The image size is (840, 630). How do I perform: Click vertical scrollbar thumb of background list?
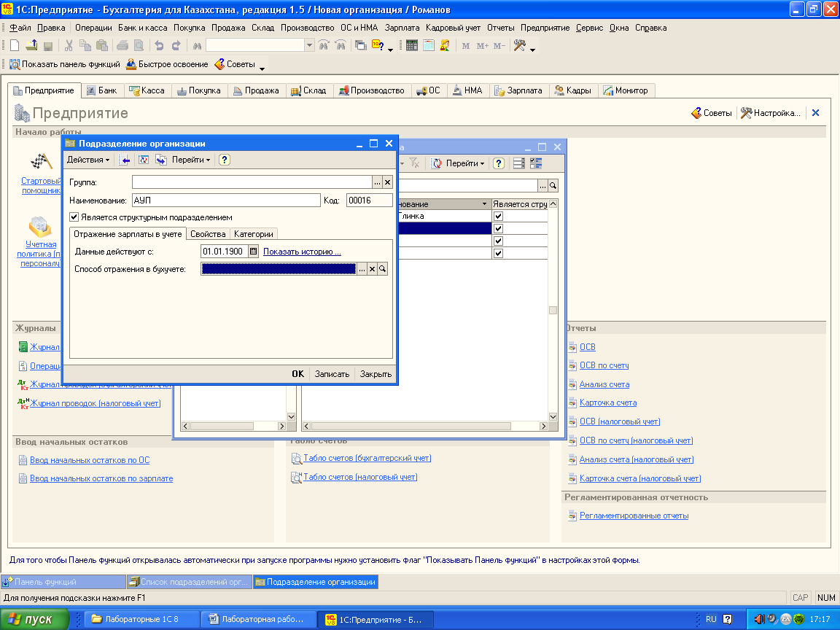tap(553, 310)
